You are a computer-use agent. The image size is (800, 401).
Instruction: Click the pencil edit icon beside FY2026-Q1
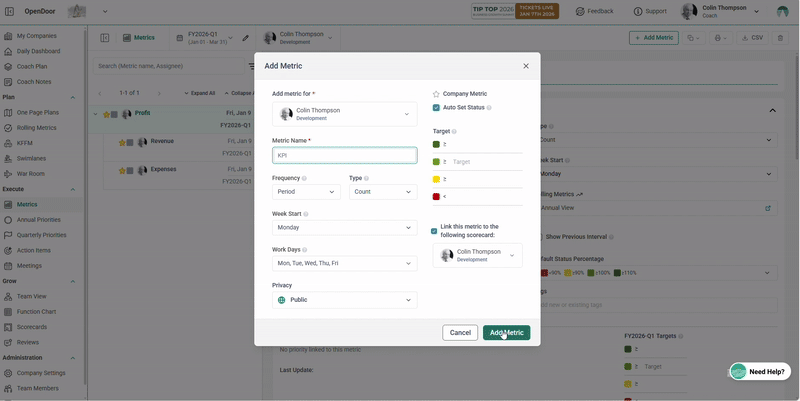(246, 38)
